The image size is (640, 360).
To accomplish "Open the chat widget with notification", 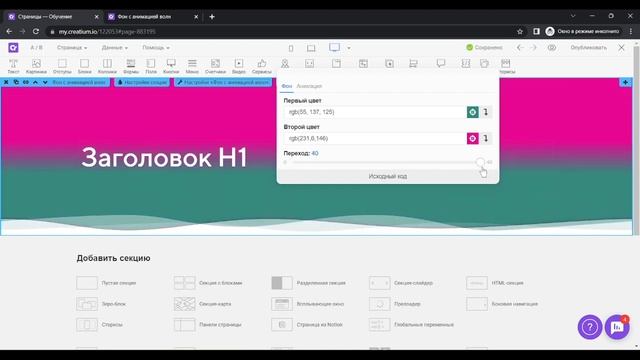I will point(617,327).
